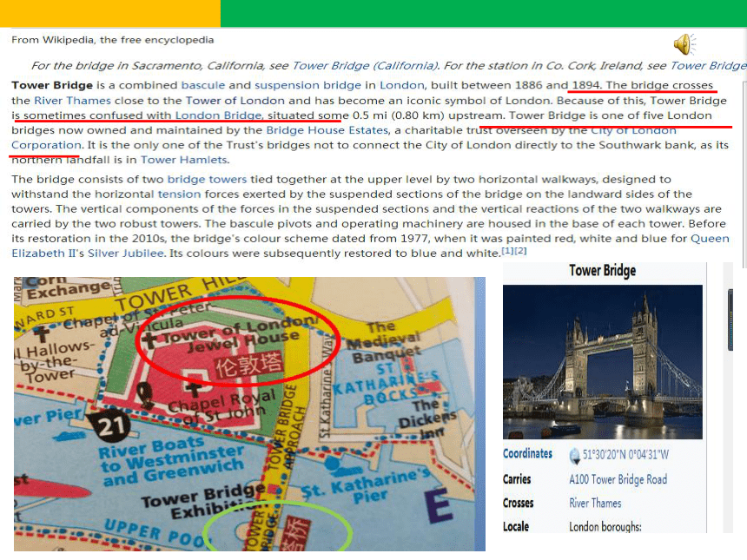Viewport: 747px width, 560px height.
Task: Click footnote reference [1]
Action: click(508, 250)
